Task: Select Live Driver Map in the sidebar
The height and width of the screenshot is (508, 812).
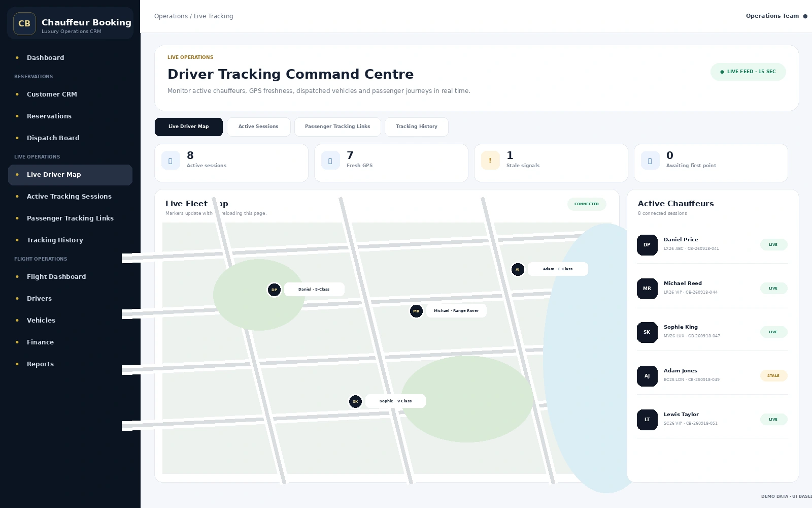Action: coord(70,175)
